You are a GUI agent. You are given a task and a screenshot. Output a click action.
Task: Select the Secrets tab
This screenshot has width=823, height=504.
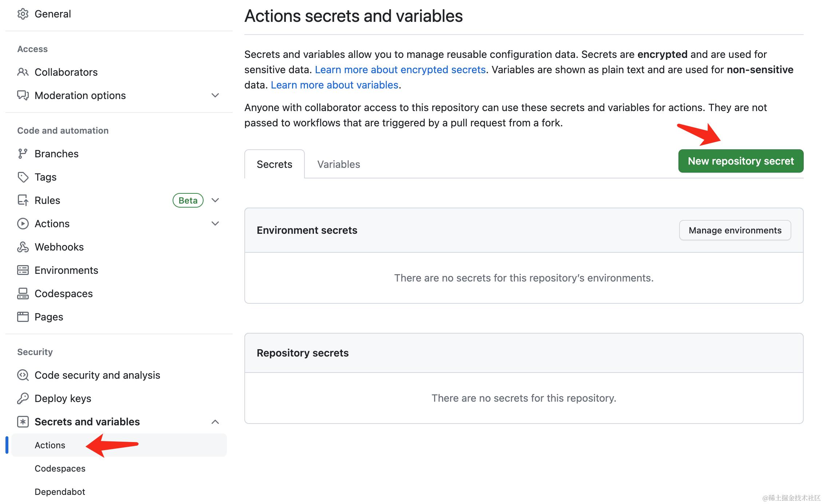tap(274, 164)
